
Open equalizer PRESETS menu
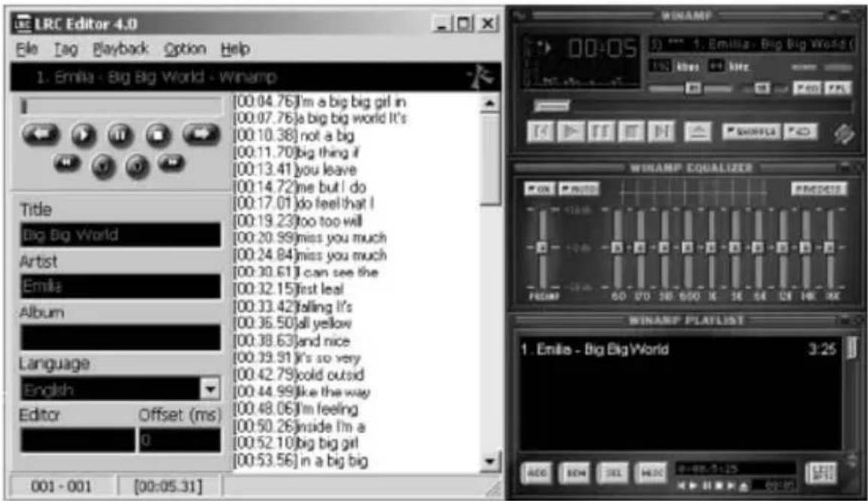tap(818, 189)
